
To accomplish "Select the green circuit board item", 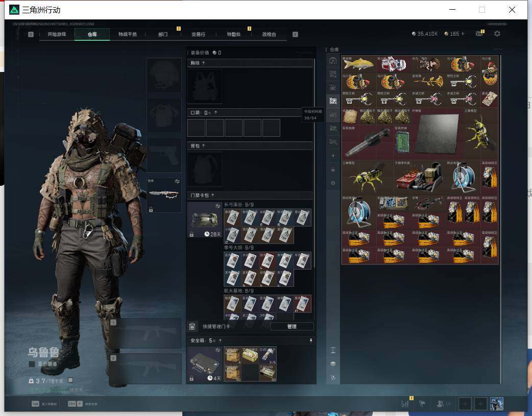I will 402,142.
